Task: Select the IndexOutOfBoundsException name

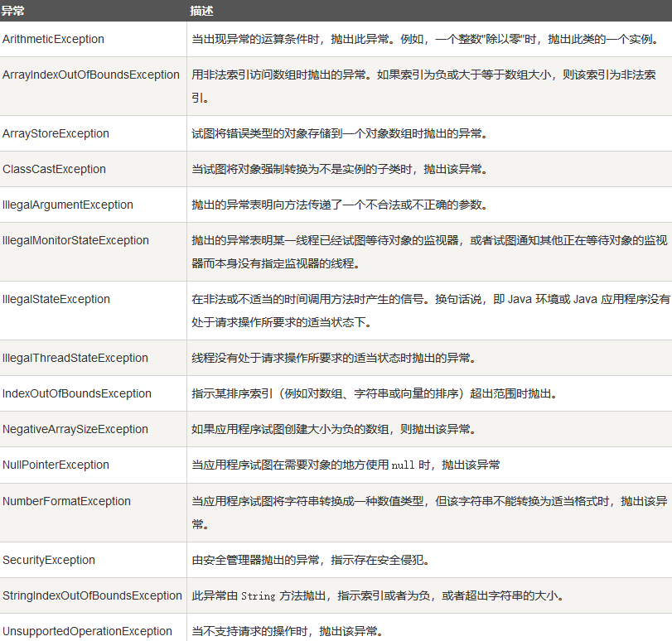Action: tap(77, 393)
